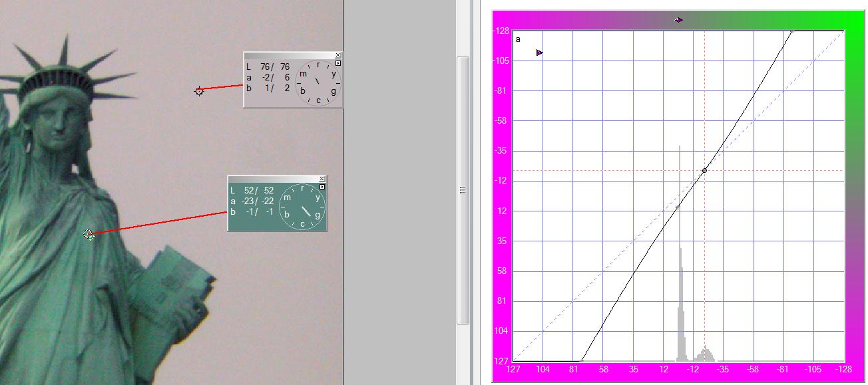Select the curve's bottom endpoint near 81
Image resolution: width=868 pixels, height=385 pixels.
pos(582,360)
